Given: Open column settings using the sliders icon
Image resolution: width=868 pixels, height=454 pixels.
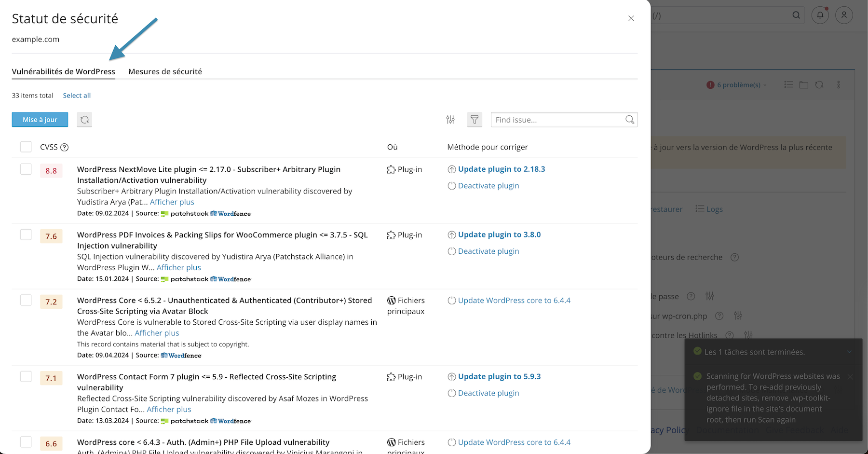Looking at the screenshot, I should [450, 119].
